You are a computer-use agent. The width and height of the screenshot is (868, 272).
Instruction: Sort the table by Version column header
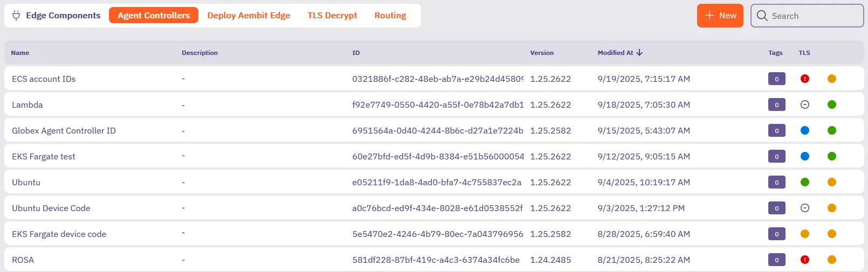coord(541,53)
